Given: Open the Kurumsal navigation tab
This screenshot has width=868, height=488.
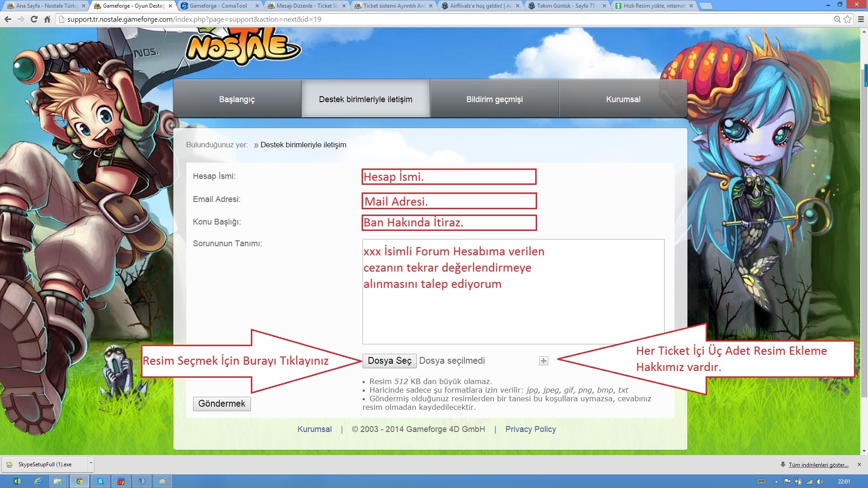Looking at the screenshot, I should (x=623, y=99).
